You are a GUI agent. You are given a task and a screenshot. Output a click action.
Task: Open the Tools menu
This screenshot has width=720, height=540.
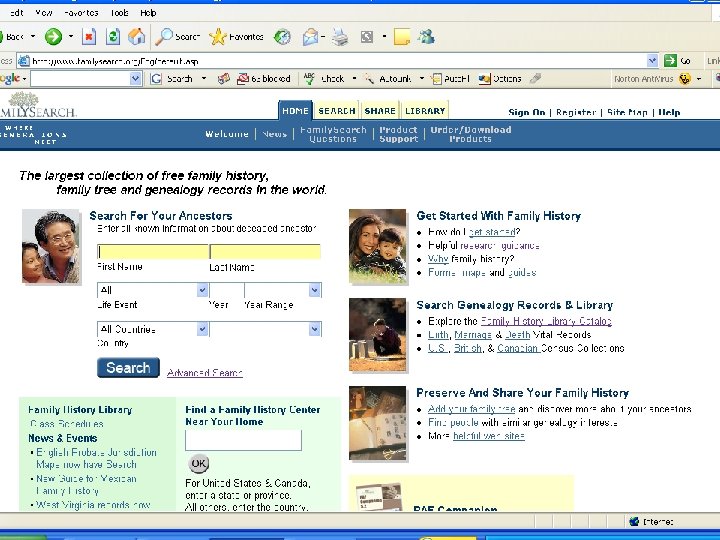119,13
